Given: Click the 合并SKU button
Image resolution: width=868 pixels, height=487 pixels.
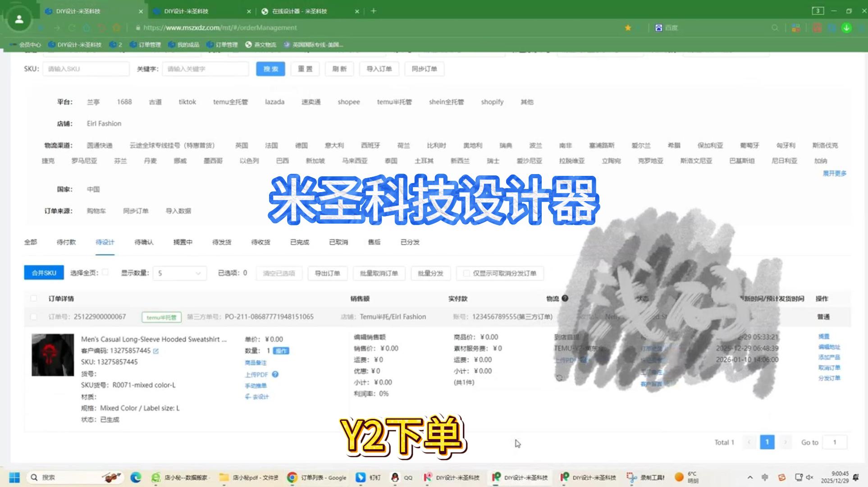Looking at the screenshot, I should coord(44,273).
